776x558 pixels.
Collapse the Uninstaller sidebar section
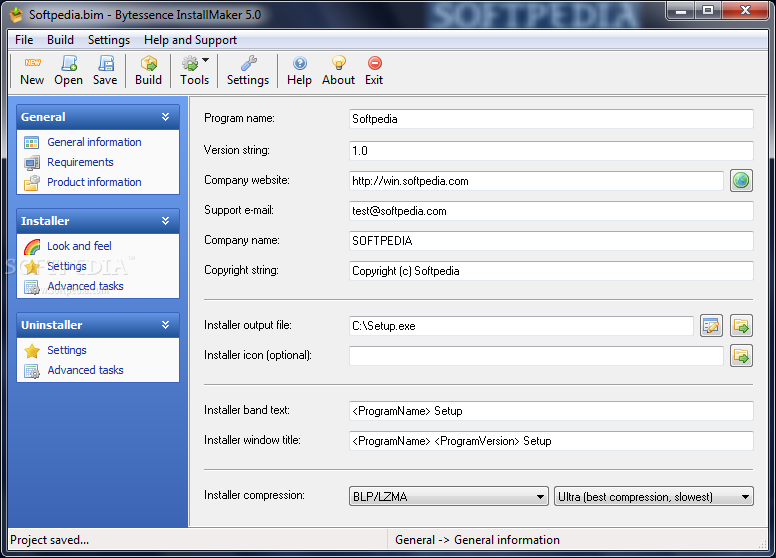click(165, 325)
